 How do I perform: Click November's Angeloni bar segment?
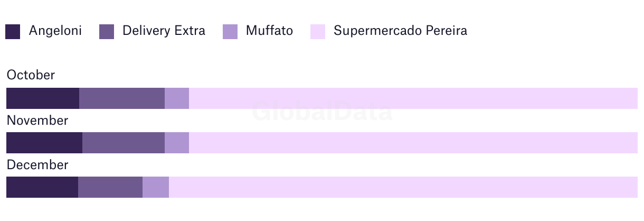(x=44, y=143)
